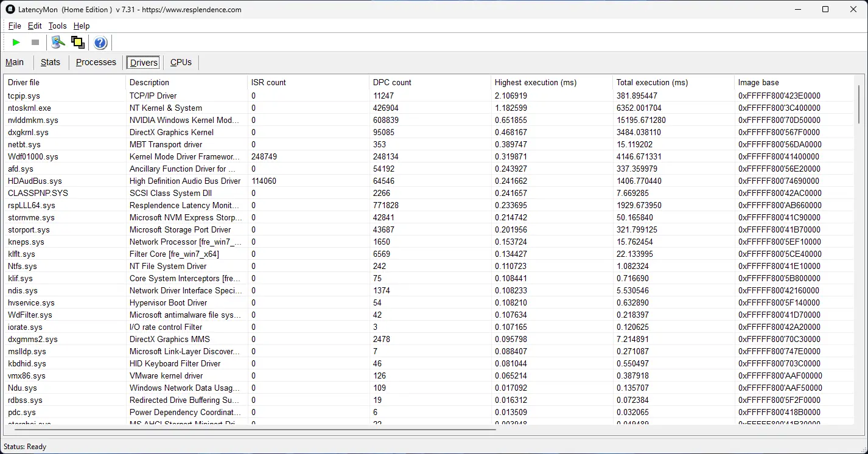The height and width of the screenshot is (454, 868).
Task: Click the LatencyMon app icon in the title bar
Action: tap(10, 9)
